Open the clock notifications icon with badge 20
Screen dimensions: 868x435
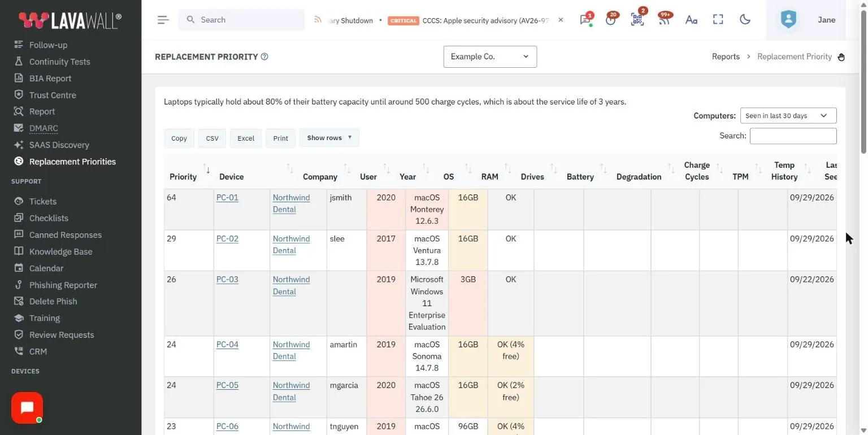tap(610, 20)
